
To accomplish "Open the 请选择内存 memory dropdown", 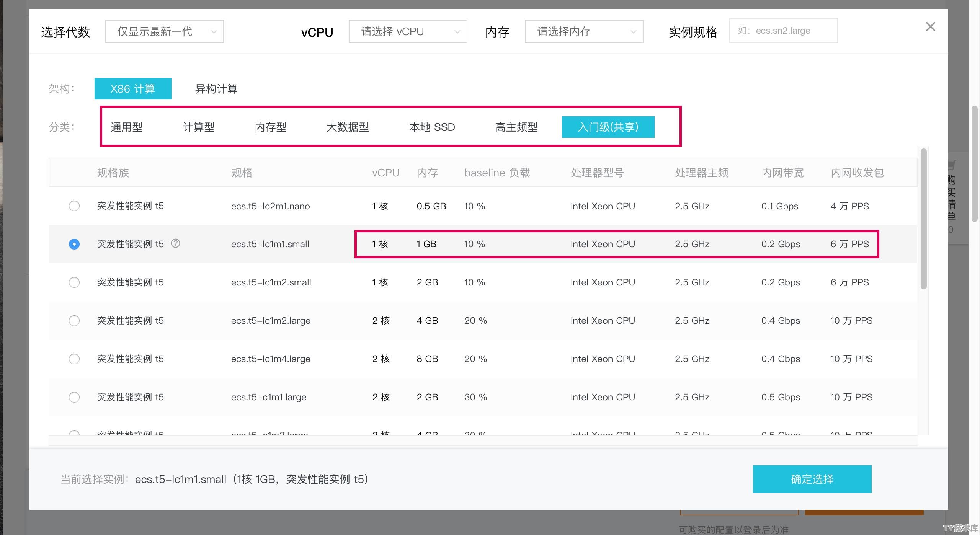I will click(584, 31).
